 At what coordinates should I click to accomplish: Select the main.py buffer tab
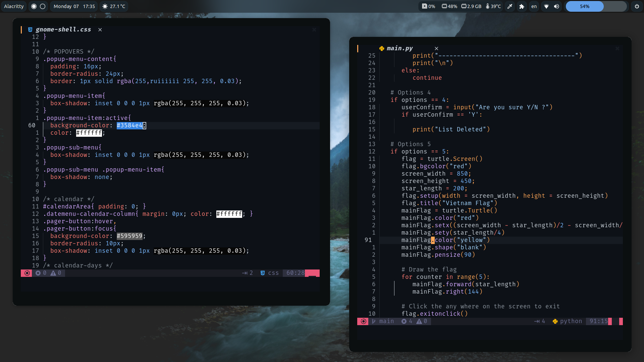point(399,48)
